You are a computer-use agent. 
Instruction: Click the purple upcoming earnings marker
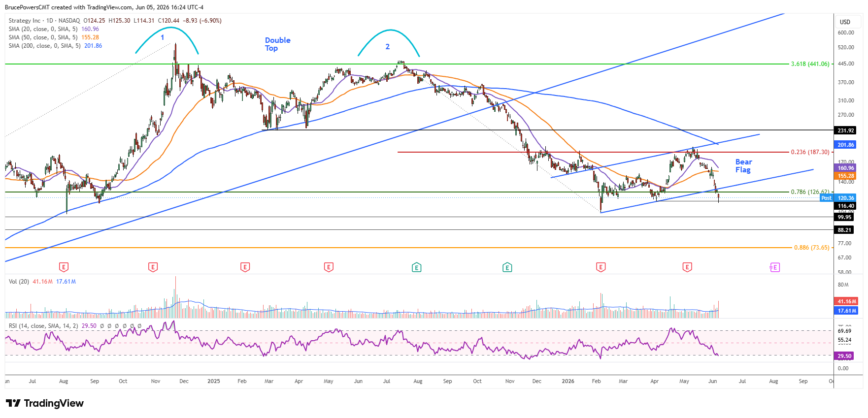click(774, 267)
